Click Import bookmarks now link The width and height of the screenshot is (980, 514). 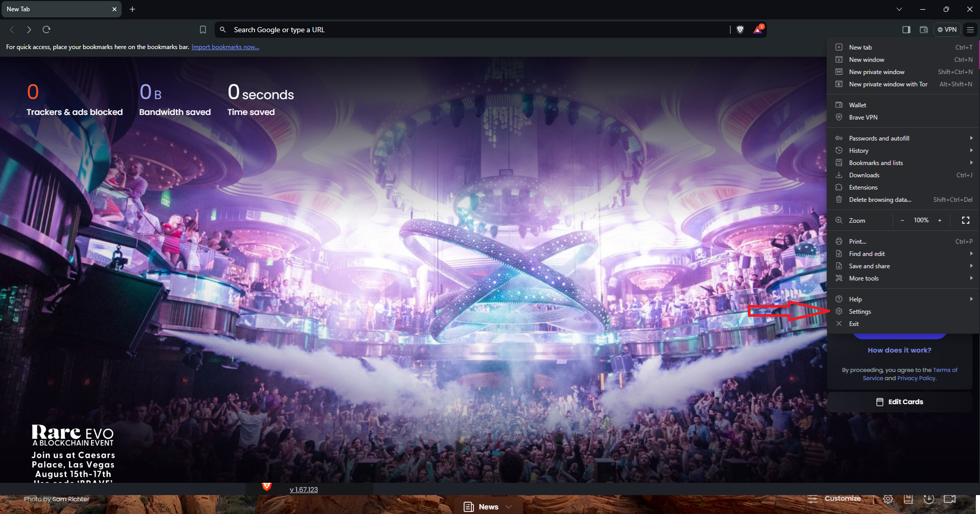225,47
